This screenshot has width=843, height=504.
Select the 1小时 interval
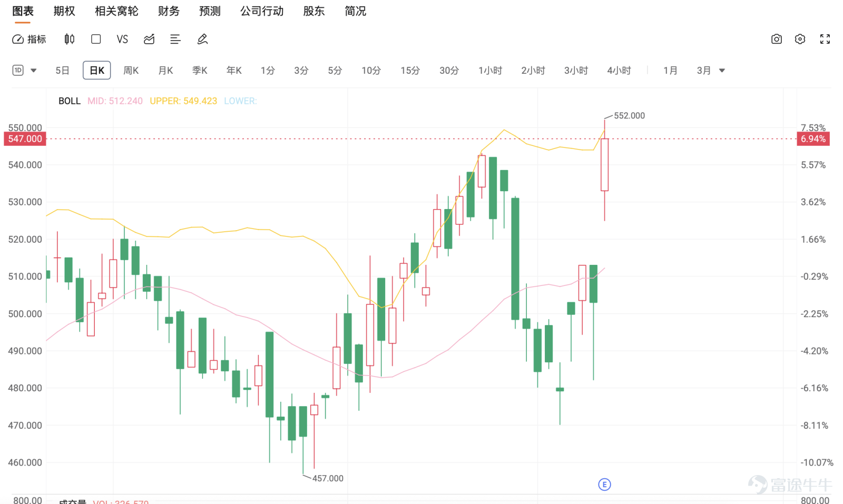[490, 71]
